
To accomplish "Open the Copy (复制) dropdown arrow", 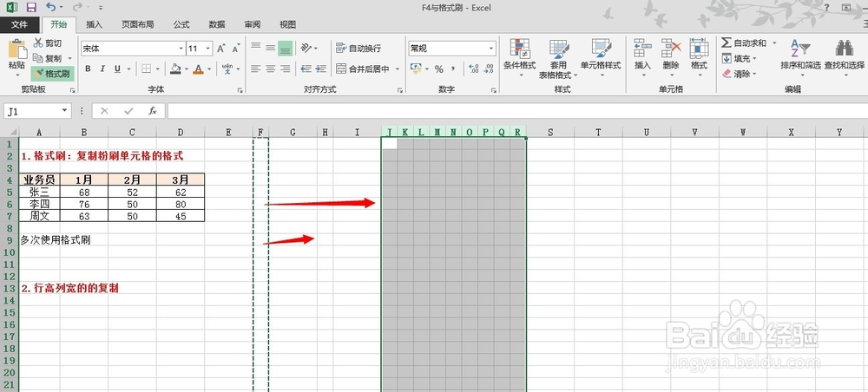I will pyautogui.click(x=69, y=58).
